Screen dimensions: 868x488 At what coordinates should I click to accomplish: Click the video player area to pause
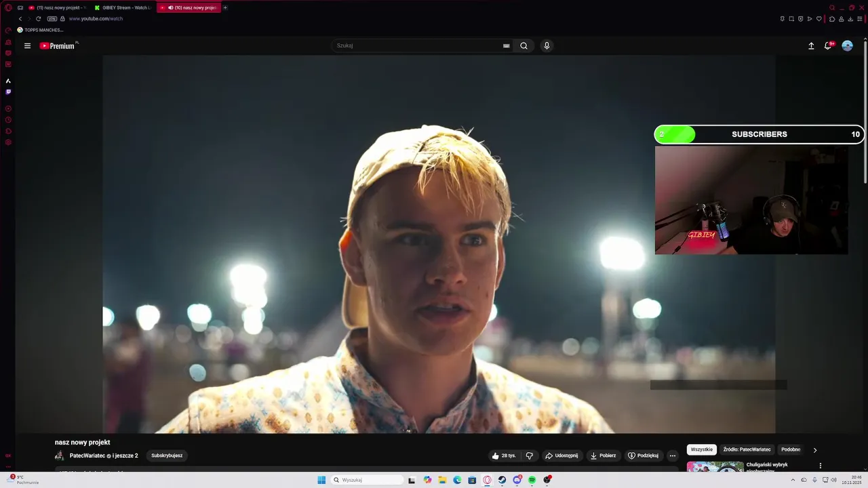coord(439,244)
